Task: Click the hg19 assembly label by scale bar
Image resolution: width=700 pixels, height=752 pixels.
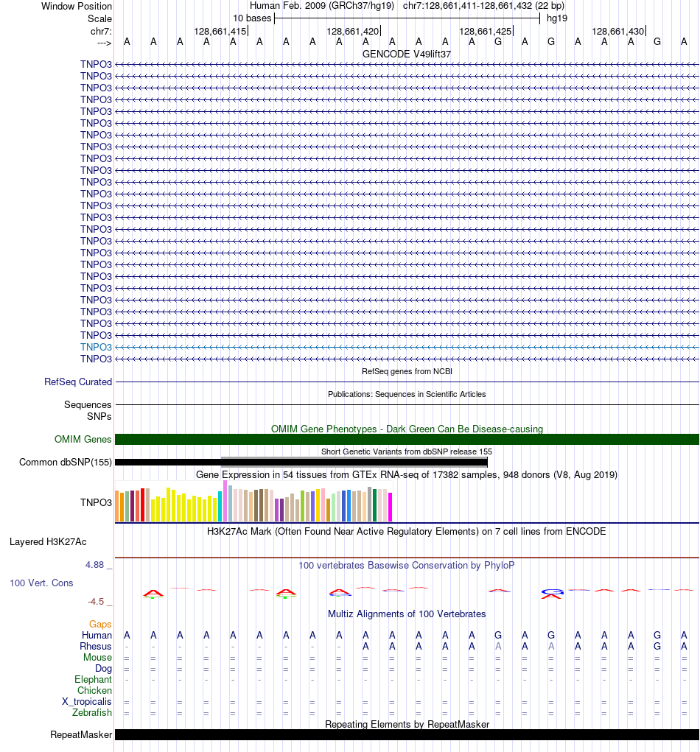Action: click(x=557, y=18)
